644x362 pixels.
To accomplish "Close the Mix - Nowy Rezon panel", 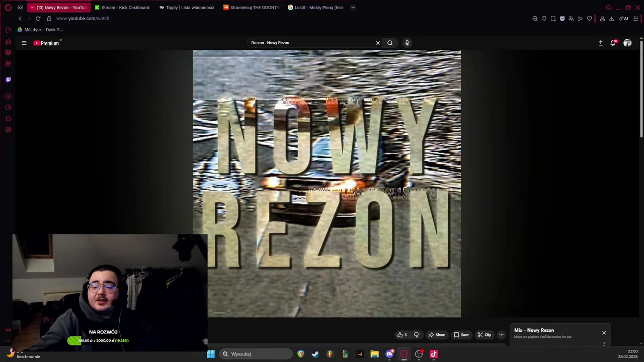I will point(604,333).
